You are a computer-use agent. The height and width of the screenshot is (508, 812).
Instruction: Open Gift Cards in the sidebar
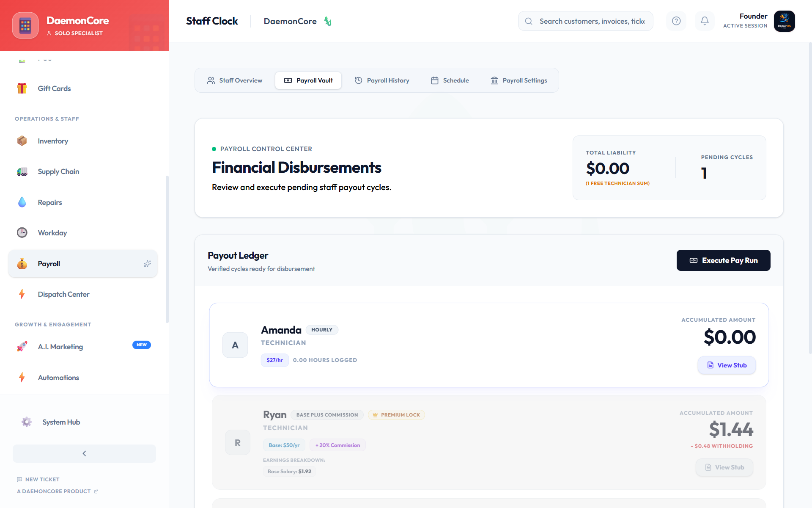pyautogui.click(x=83, y=88)
